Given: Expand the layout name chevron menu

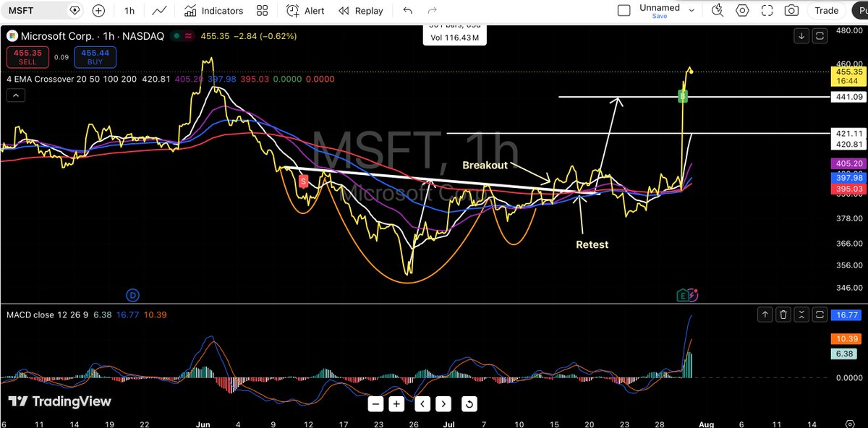Looking at the screenshot, I should coord(692,11).
